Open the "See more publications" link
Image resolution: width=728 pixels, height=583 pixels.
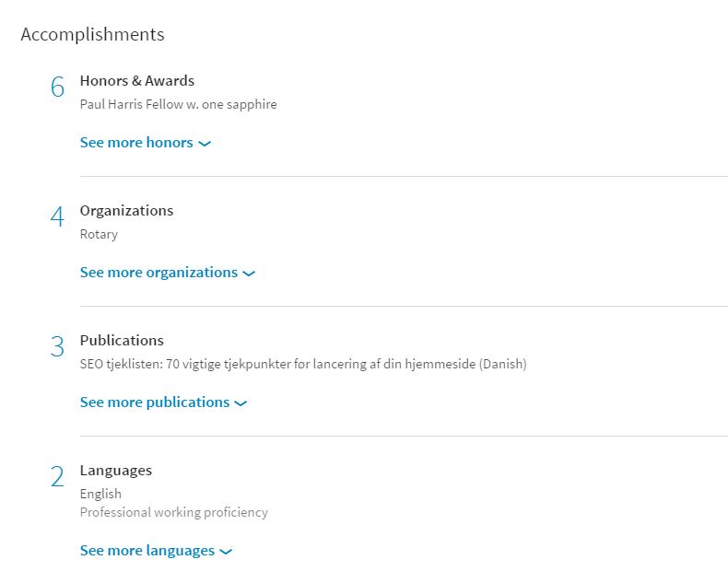[x=155, y=402]
